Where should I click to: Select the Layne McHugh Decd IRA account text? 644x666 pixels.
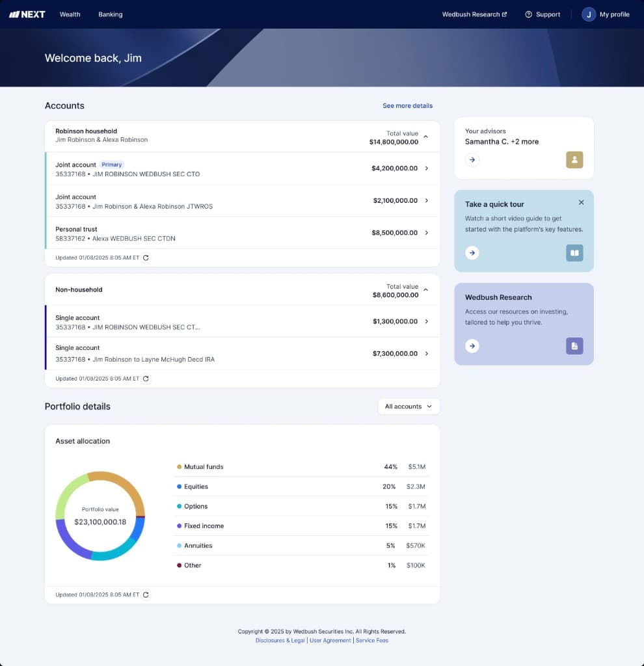(x=154, y=359)
